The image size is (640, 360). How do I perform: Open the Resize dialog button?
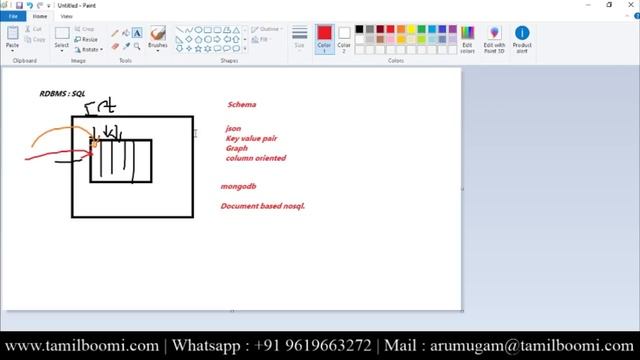[x=86, y=40]
